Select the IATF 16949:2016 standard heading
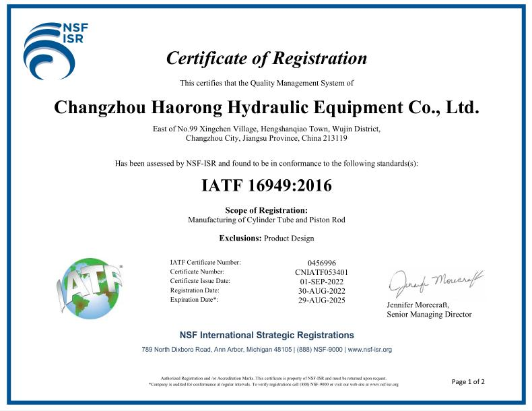The height and width of the screenshot is (411, 532). (x=266, y=185)
